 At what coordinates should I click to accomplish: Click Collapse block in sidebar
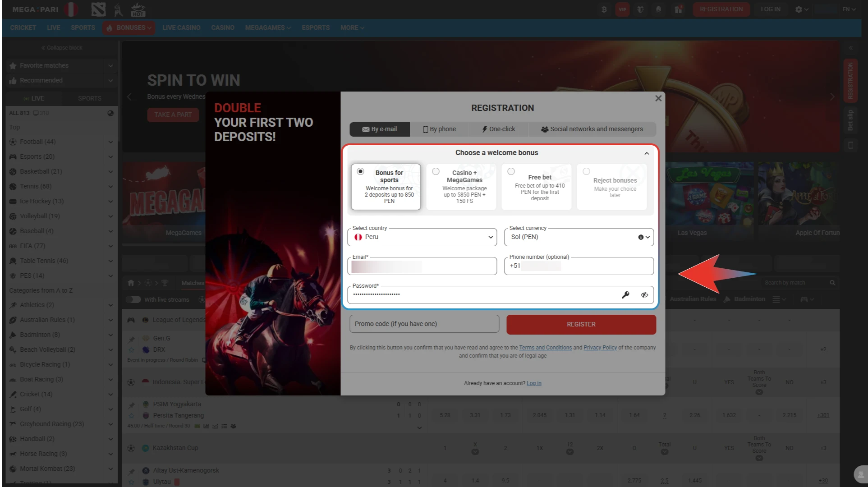(62, 48)
